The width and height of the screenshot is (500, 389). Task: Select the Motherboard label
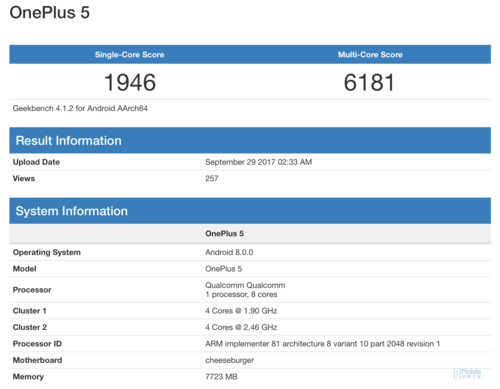click(37, 360)
